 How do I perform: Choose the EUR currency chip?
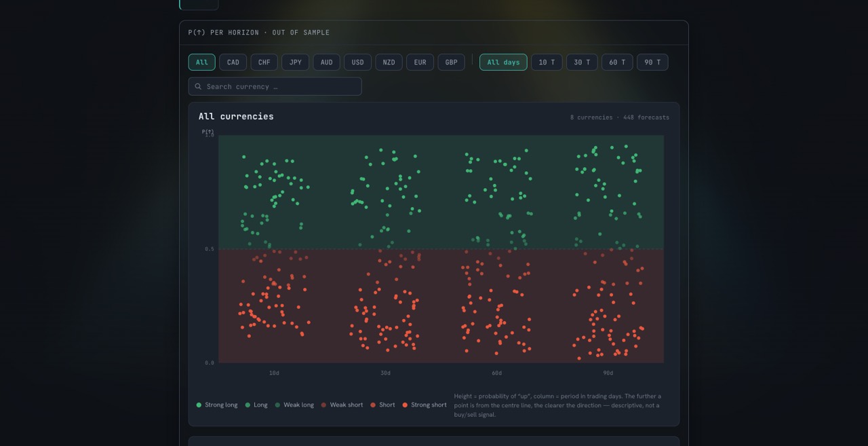point(420,62)
